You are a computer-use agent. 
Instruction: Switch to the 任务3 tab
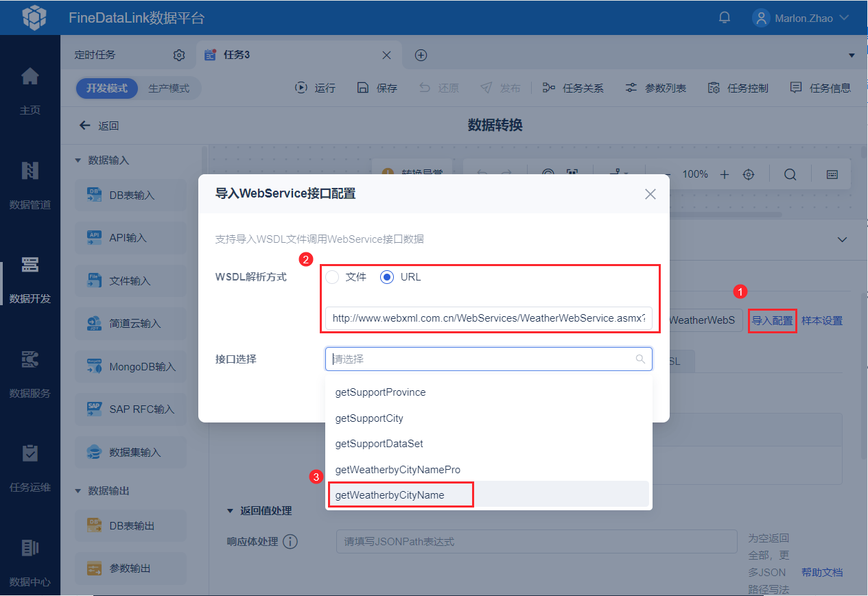click(237, 56)
